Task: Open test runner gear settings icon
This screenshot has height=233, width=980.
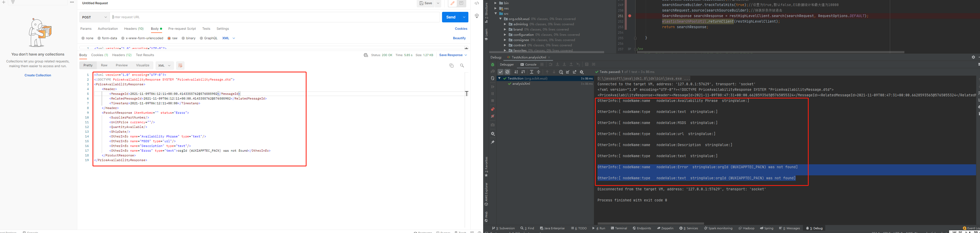Action: coord(582,72)
